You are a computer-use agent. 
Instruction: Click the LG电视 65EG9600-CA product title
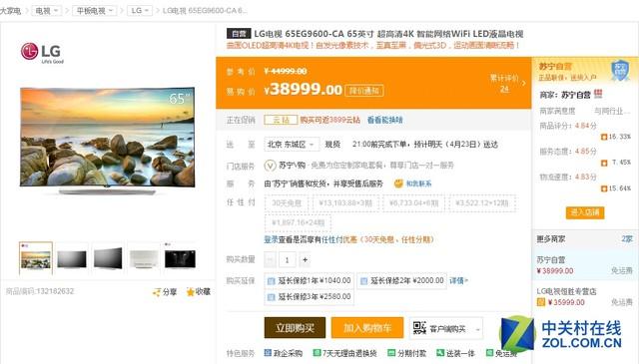click(x=388, y=34)
